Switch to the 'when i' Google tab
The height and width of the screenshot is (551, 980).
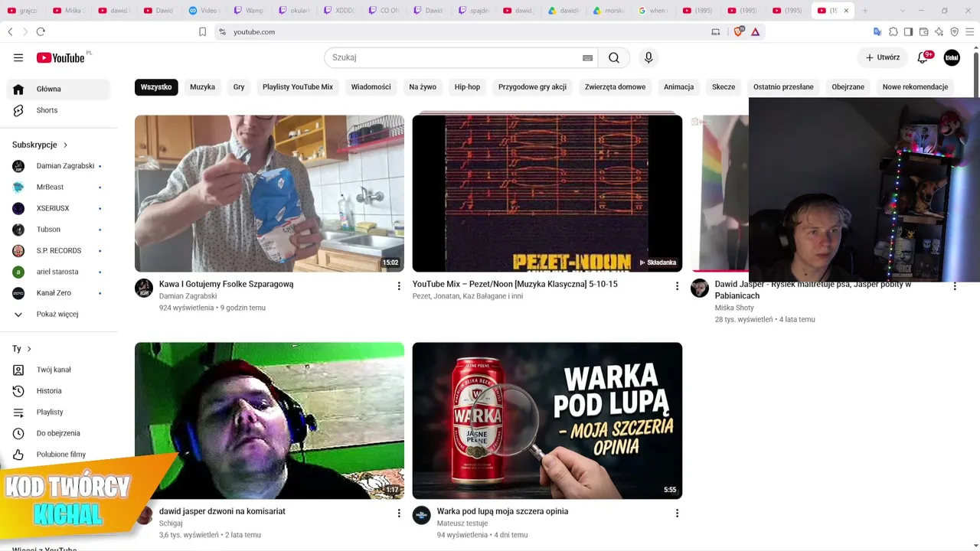(653, 11)
